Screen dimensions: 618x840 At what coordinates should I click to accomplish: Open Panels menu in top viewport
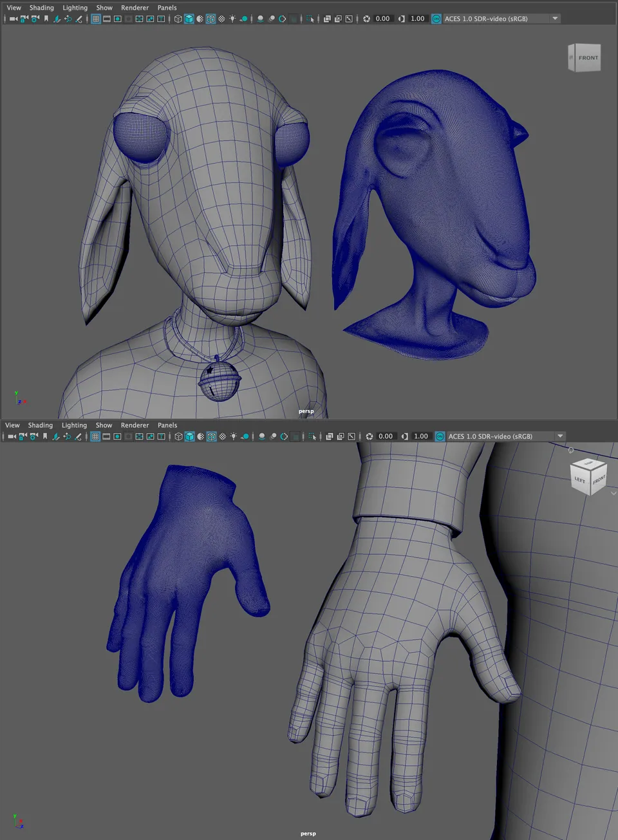(167, 8)
